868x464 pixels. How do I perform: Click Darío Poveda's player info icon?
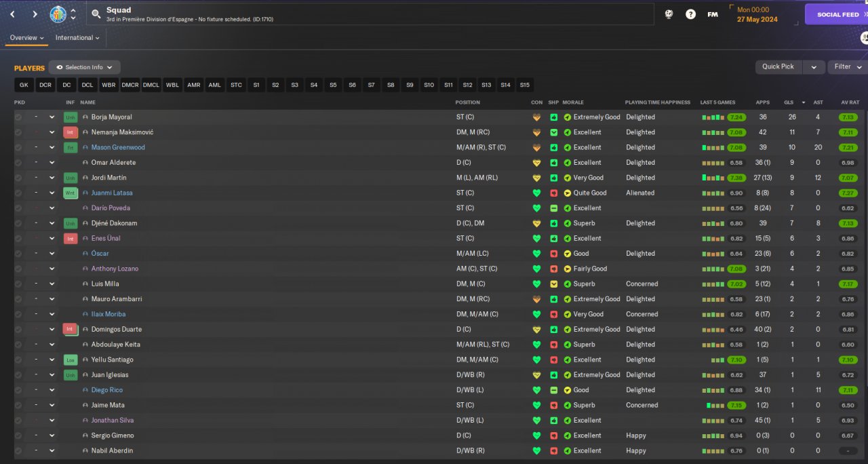(x=85, y=208)
